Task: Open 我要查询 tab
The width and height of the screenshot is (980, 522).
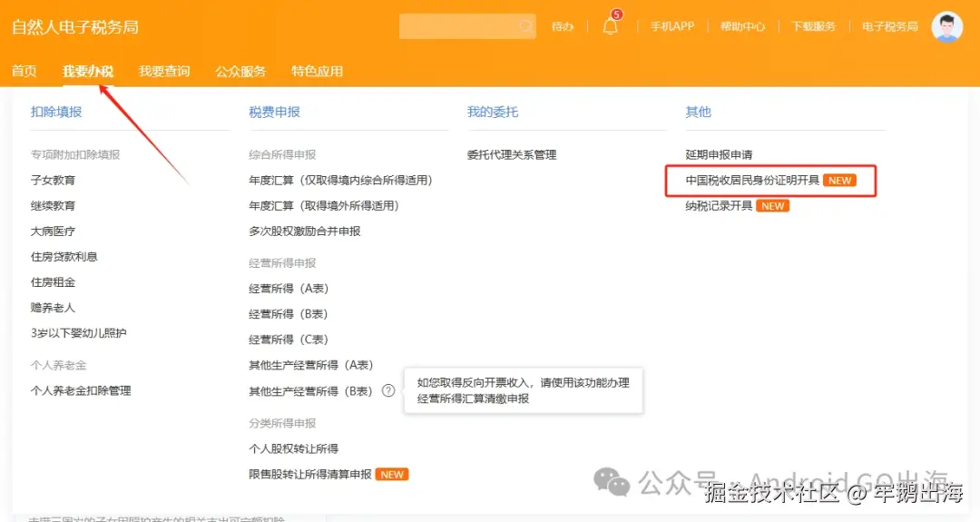Action: click(164, 72)
